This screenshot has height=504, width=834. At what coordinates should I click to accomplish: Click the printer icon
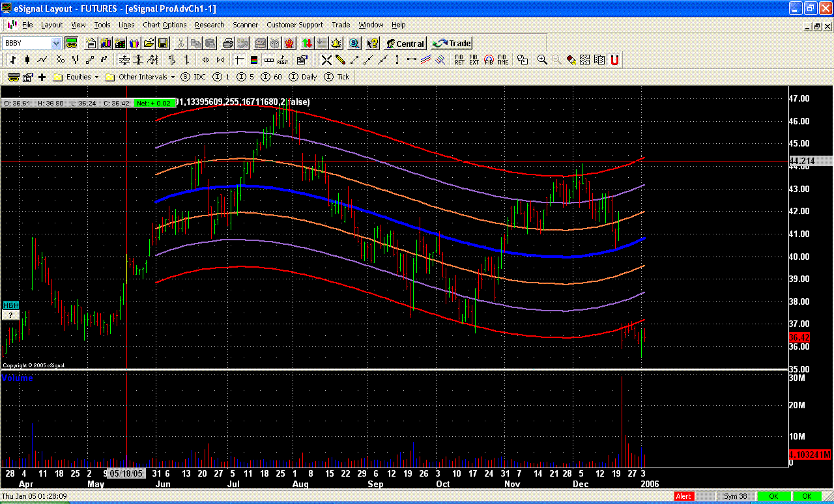pos(227,44)
